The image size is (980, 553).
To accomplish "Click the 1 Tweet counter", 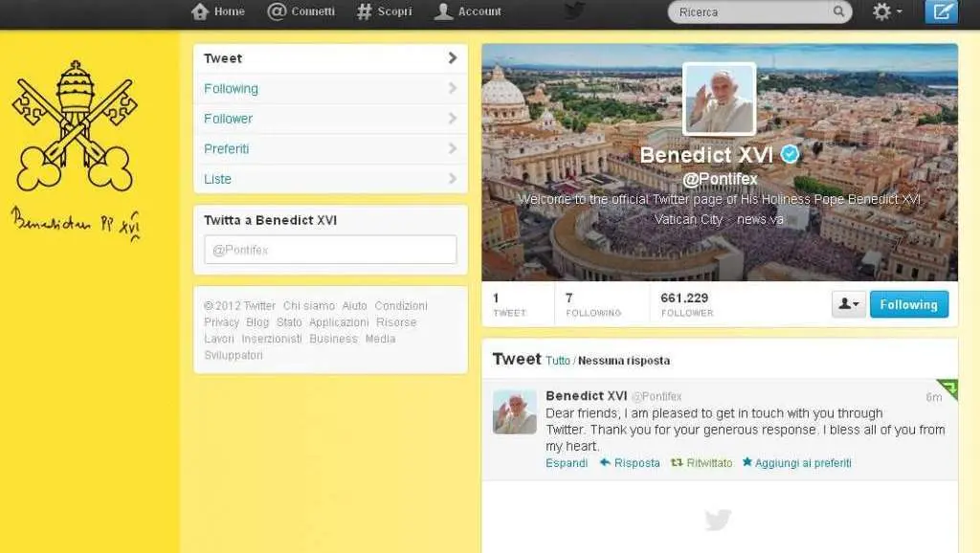I will point(509,304).
